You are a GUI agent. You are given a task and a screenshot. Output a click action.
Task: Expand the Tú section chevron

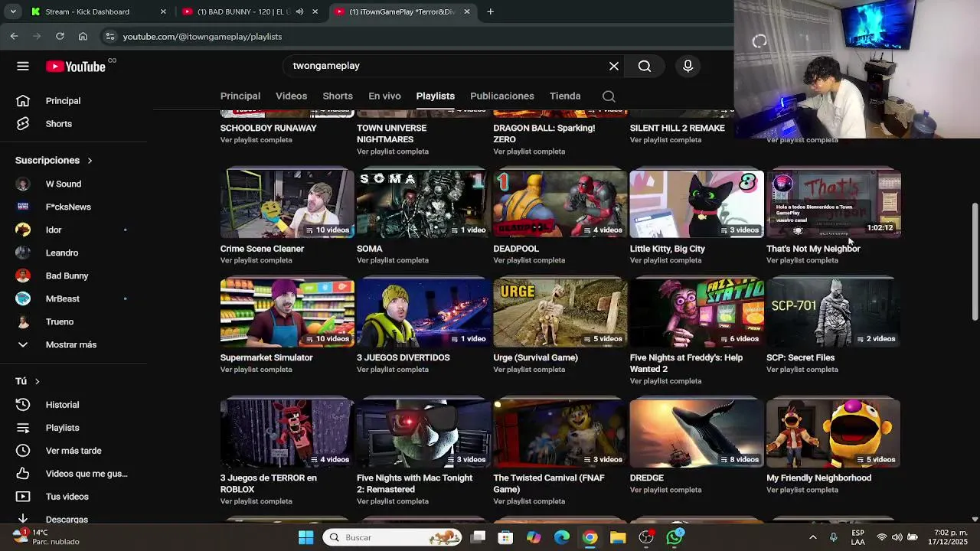37,381
